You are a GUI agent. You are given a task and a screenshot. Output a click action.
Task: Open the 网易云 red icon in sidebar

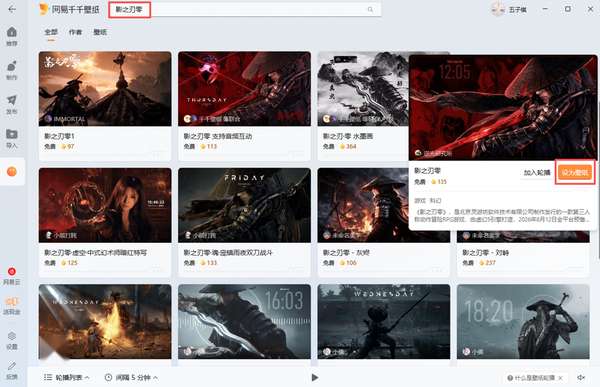pyautogui.click(x=12, y=271)
